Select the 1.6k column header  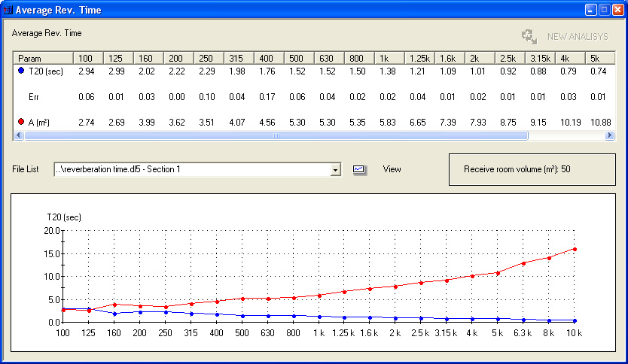[x=450, y=59]
